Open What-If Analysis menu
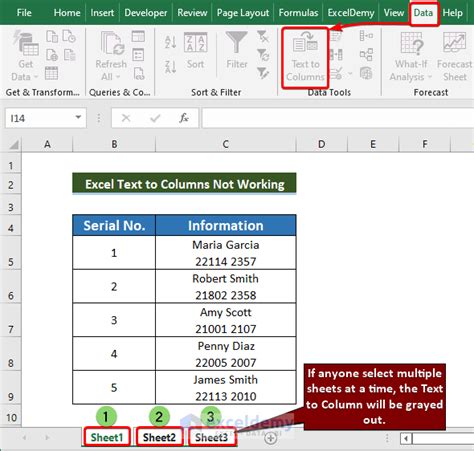Viewport: 474px width, 451px height. pyautogui.click(x=411, y=57)
